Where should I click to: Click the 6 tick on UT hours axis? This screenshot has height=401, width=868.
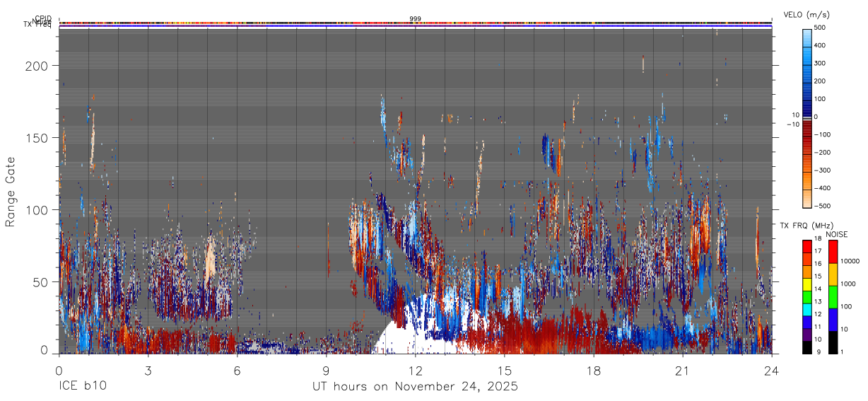tap(237, 371)
